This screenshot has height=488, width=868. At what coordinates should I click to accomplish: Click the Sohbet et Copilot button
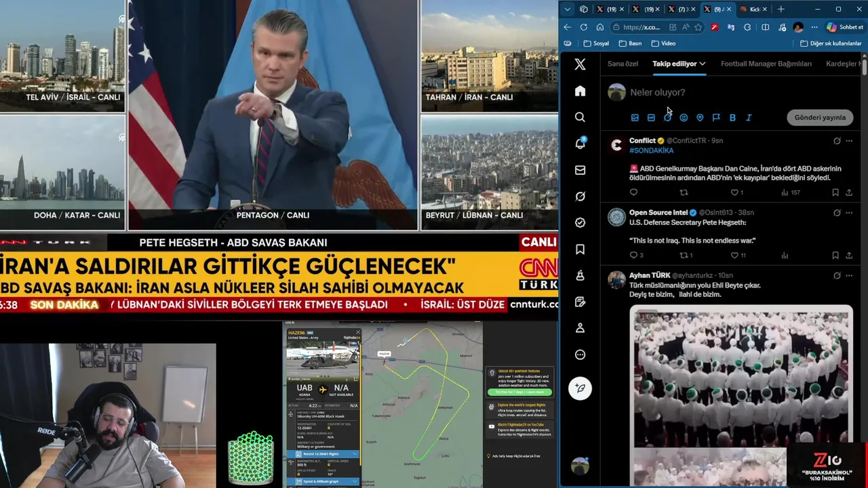[845, 27]
